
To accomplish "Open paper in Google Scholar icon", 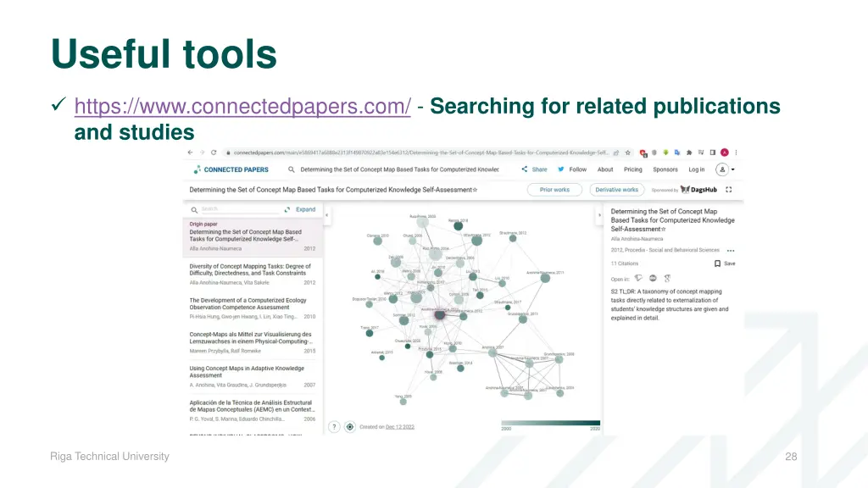I will click(x=667, y=278).
